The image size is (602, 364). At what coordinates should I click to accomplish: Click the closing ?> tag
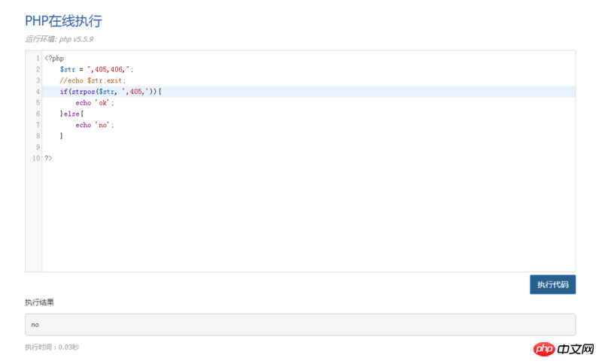tap(48, 159)
